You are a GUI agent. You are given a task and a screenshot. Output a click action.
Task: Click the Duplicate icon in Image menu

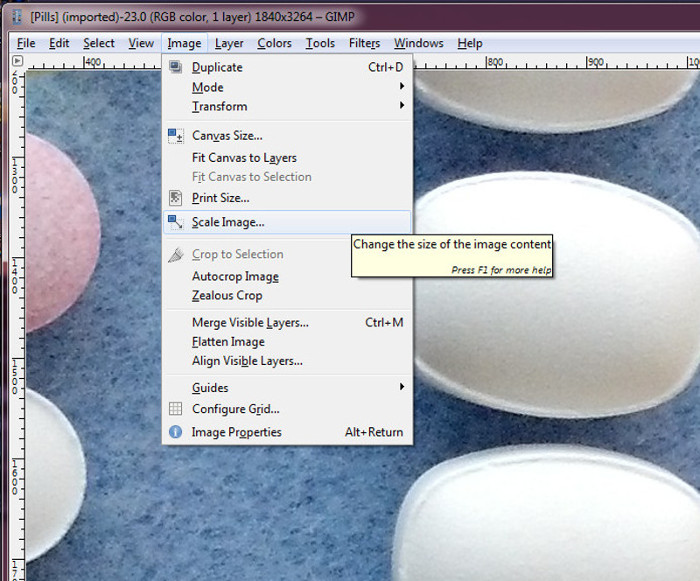coord(176,67)
